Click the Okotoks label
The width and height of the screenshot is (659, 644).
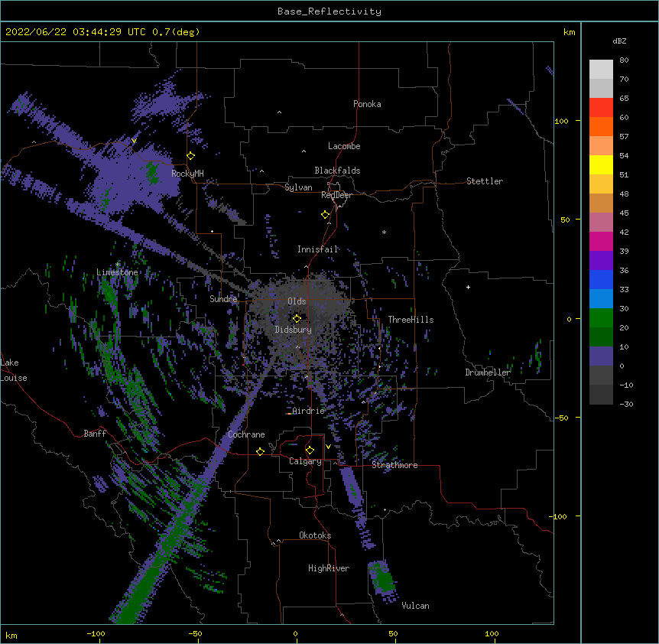pos(315,535)
